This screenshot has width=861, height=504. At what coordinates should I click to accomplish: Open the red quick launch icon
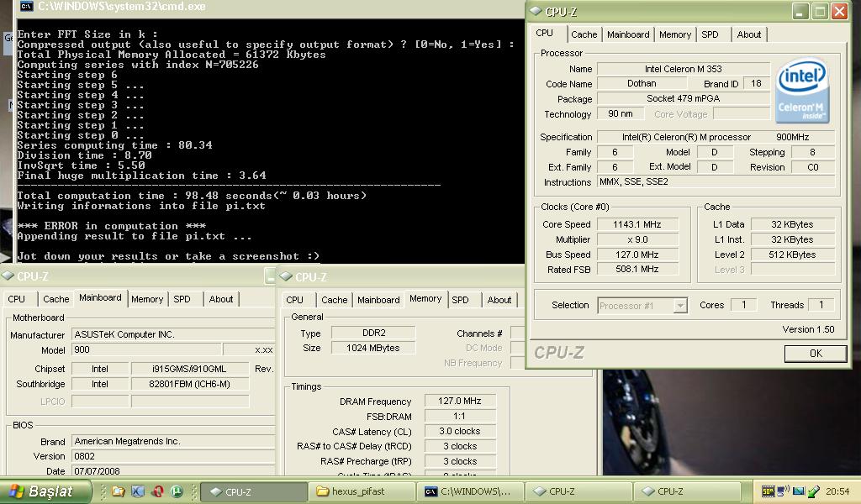point(157,491)
